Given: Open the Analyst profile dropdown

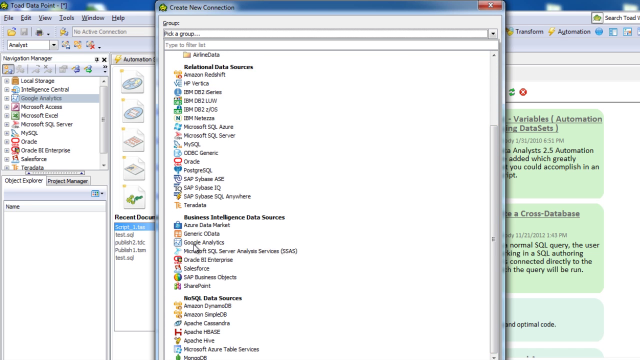Looking at the screenshot, I should [53, 45].
